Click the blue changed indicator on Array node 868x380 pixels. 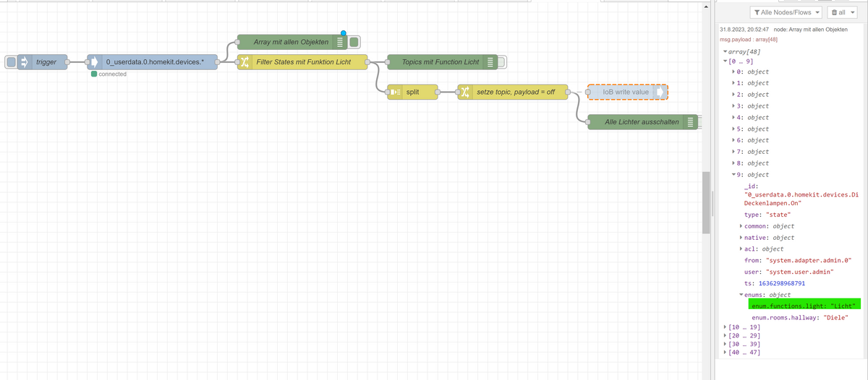(x=344, y=33)
